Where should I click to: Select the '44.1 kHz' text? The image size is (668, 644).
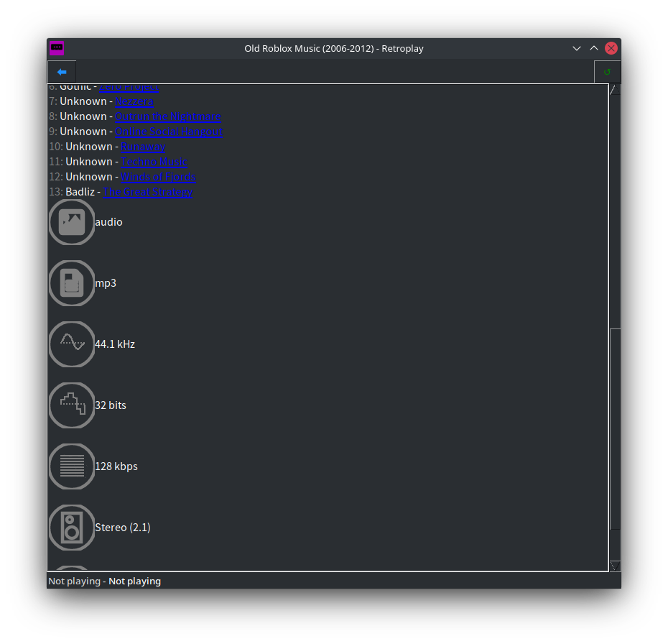[115, 344]
